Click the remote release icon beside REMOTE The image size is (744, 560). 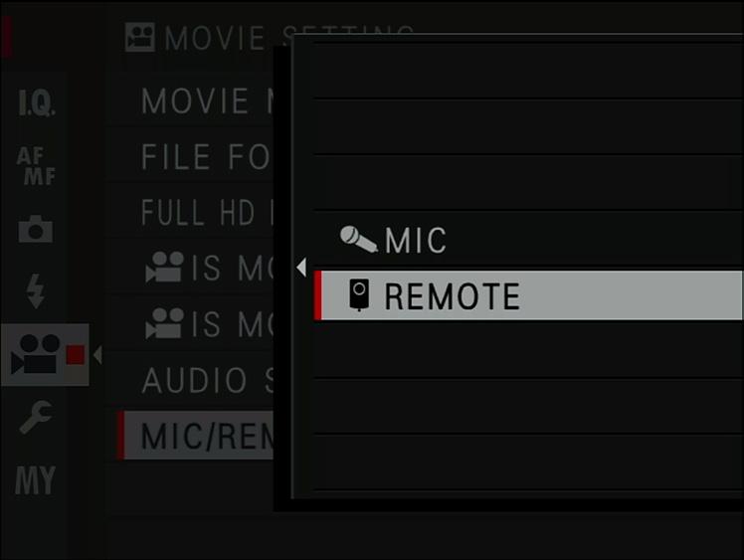[359, 295]
